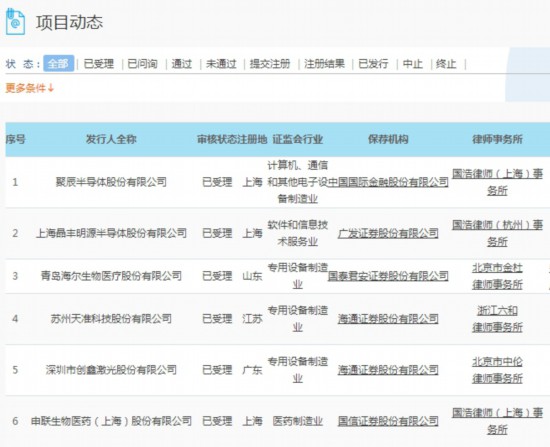
Task: Filter by 注册结果 status
Action: click(324, 64)
